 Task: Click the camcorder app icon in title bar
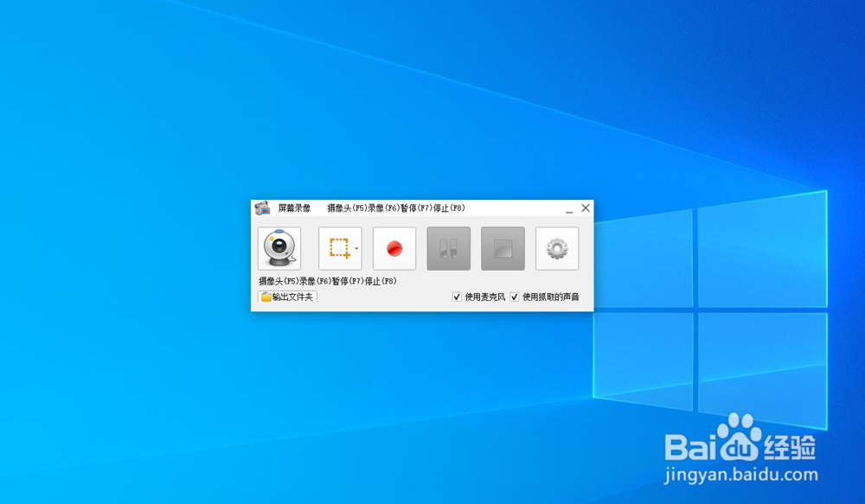262,208
